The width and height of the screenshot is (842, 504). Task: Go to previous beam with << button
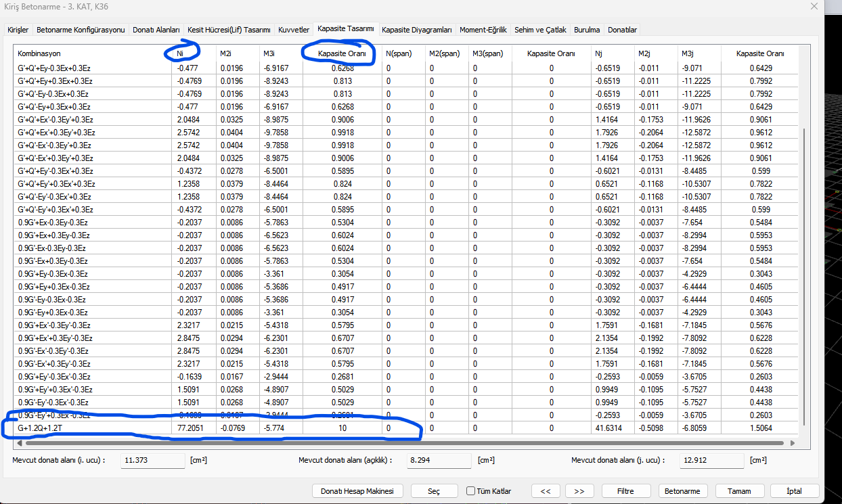tap(546, 491)
